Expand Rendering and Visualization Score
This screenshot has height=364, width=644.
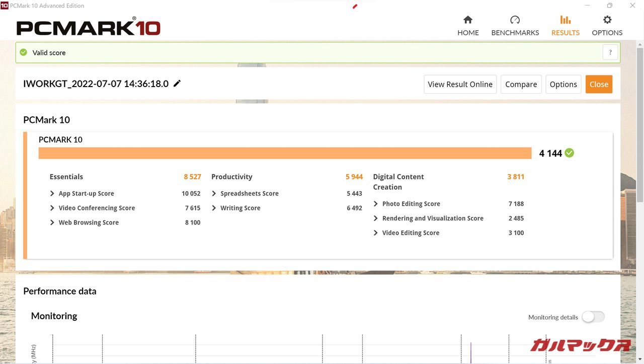[376, 219]
